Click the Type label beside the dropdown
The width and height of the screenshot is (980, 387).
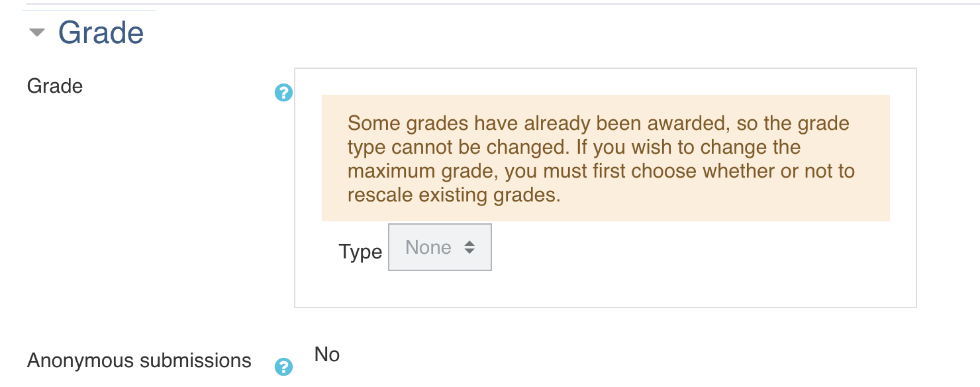(360, 252)
